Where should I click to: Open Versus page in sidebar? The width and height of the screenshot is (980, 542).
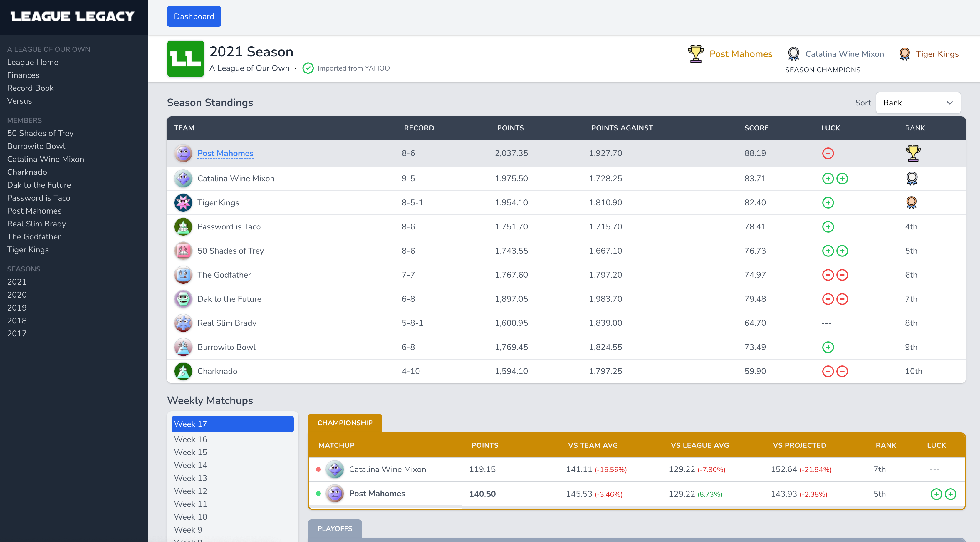(19, 101)
